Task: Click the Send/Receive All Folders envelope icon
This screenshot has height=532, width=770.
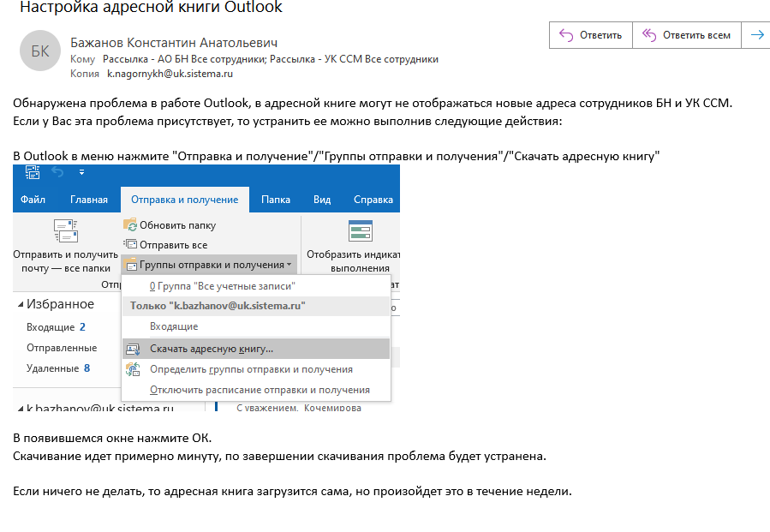Action: tap(66, 231)
